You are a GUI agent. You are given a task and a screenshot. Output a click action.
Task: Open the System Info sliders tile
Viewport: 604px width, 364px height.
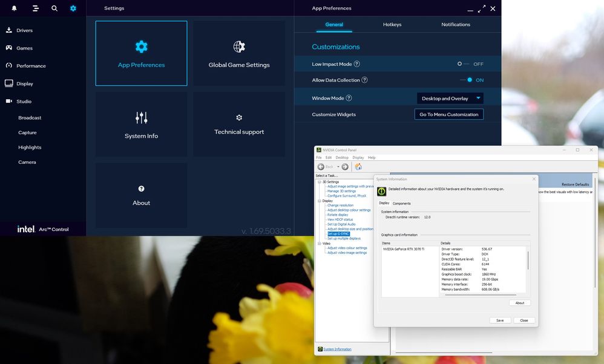point(141,125)
